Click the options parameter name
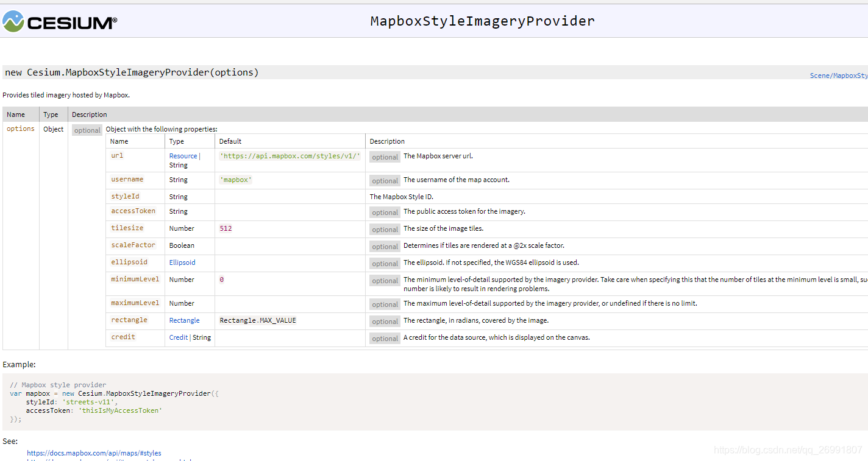This screenshot has height=461, width=868. tap(21, 129)
